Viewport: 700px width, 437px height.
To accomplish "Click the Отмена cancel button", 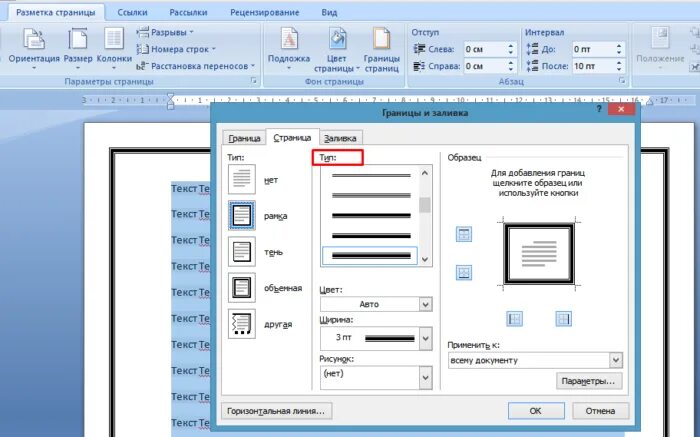I will point(600,411).
